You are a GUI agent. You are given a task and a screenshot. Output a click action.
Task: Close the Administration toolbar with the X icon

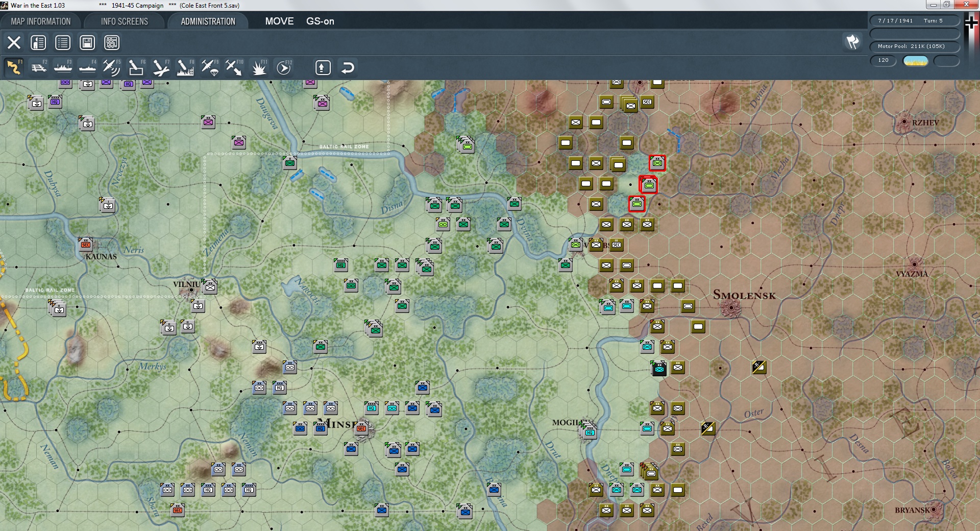coord(14,42)
